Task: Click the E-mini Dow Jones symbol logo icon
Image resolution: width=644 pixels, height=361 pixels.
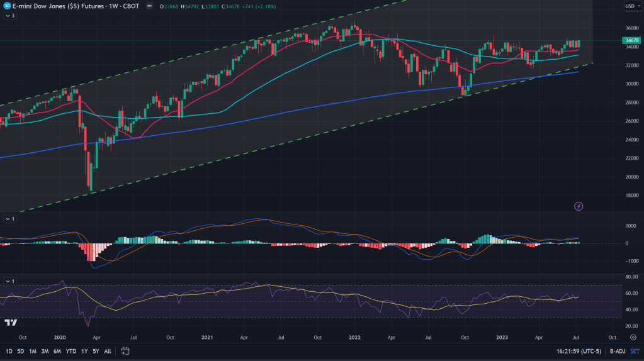Action: [6, 6]
